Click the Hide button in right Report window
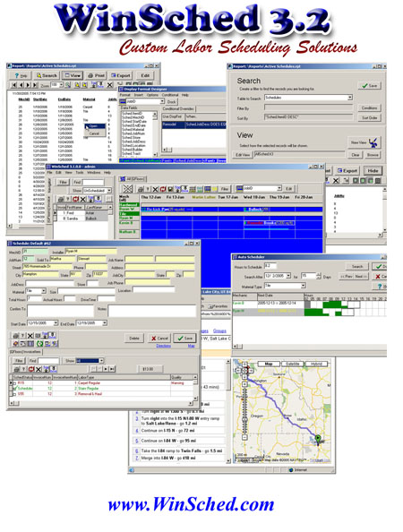This screenshot has width=403, height=532. point(373,171)
